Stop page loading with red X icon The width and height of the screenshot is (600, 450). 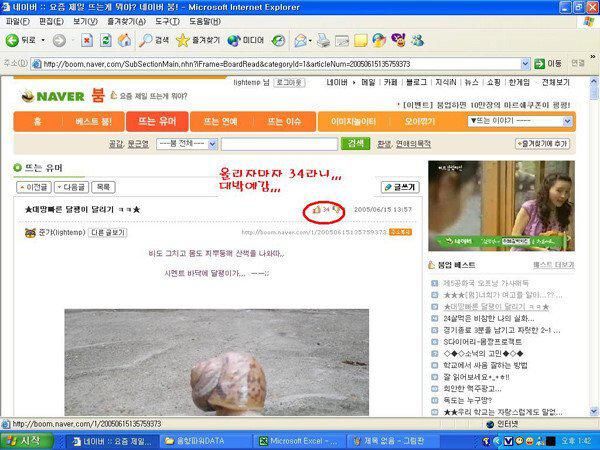[87, 41]
